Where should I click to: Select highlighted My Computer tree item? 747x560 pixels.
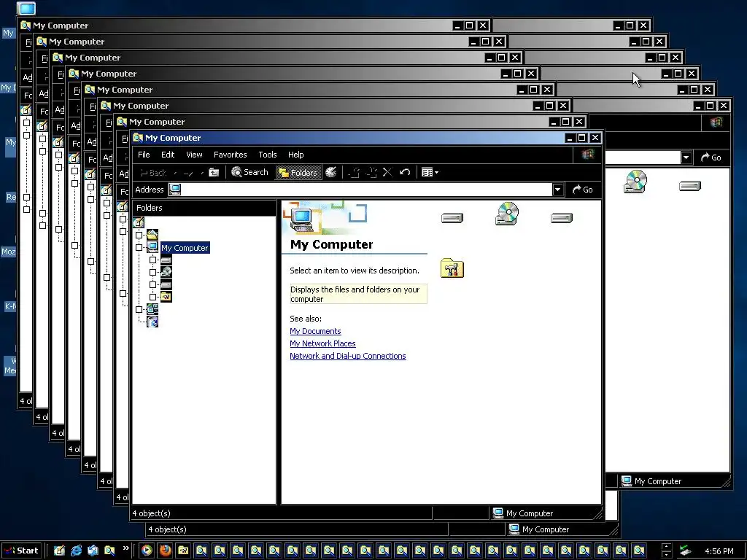(185, 248)
